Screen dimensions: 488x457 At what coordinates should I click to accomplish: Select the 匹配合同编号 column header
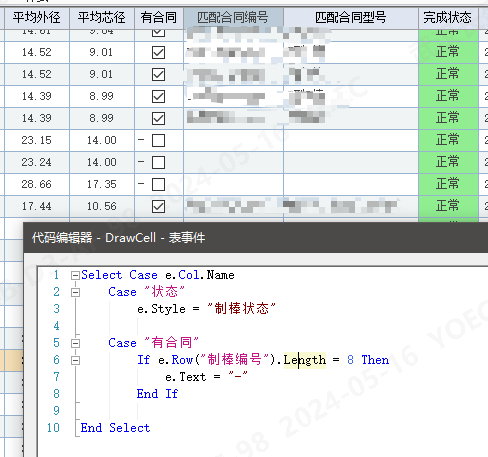233,18
